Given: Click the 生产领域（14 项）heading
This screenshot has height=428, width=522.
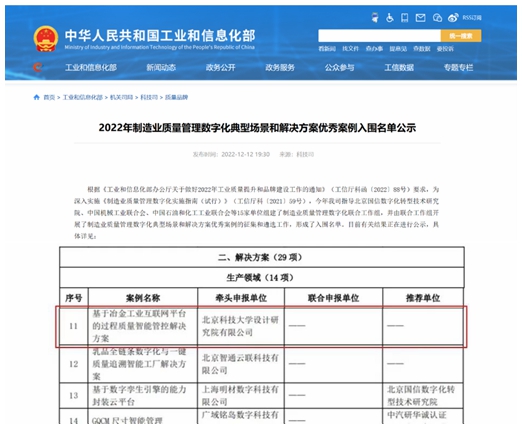Looking at the screenshot, I should (261, 278).
